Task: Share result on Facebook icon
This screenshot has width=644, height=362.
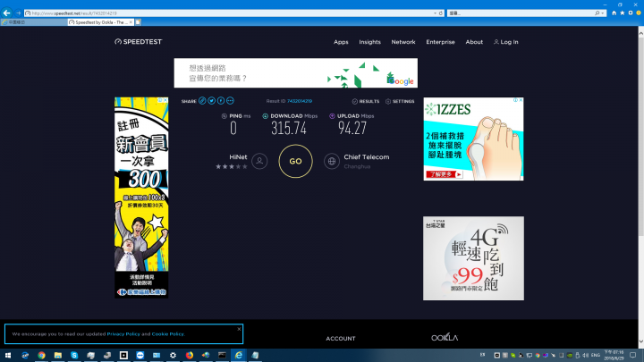Action: 221,100
